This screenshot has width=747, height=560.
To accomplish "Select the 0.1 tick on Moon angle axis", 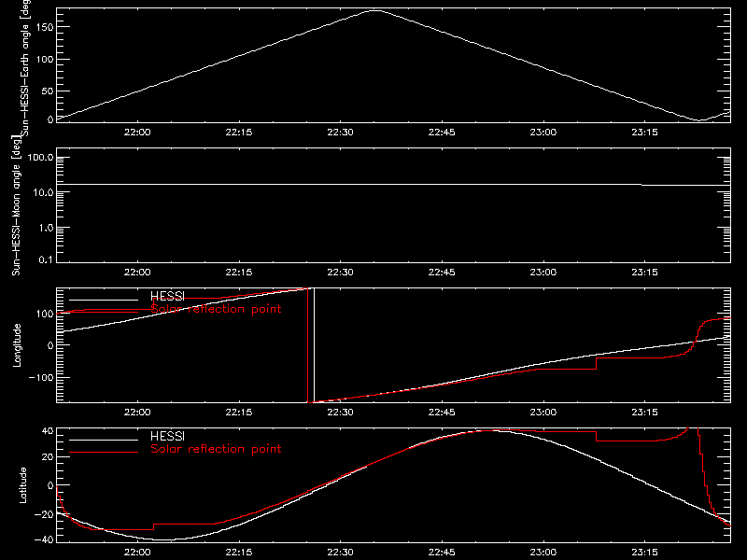I will click(x=46, y=260).
